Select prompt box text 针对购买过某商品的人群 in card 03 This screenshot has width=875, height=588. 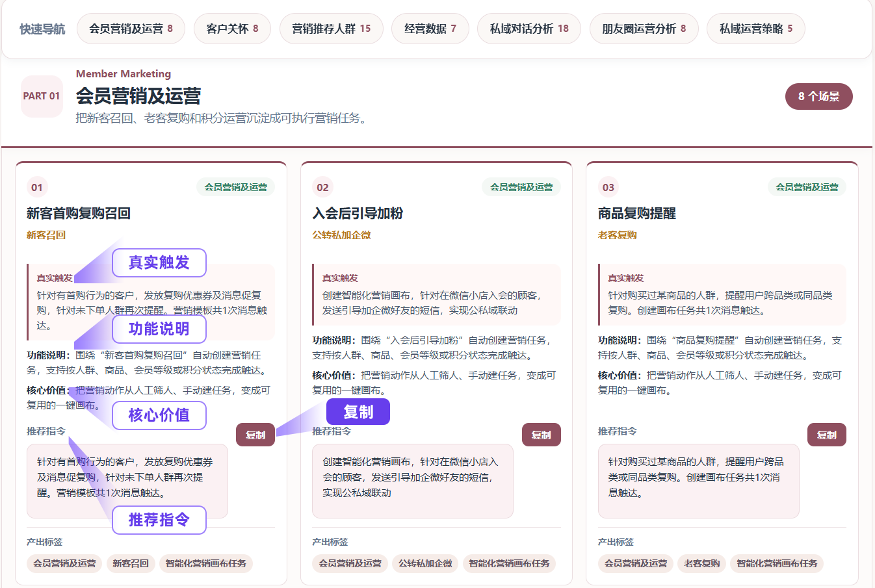pos(699,481)
